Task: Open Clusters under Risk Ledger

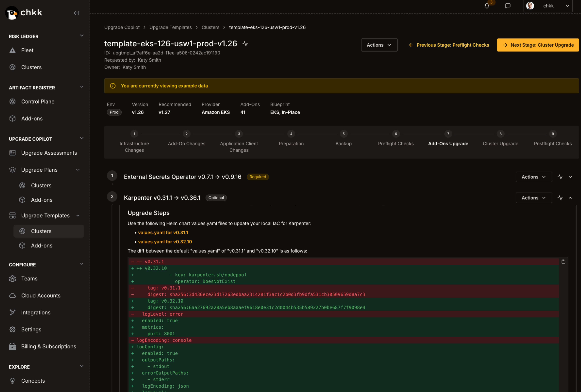Action: click(x=31, y=67)
